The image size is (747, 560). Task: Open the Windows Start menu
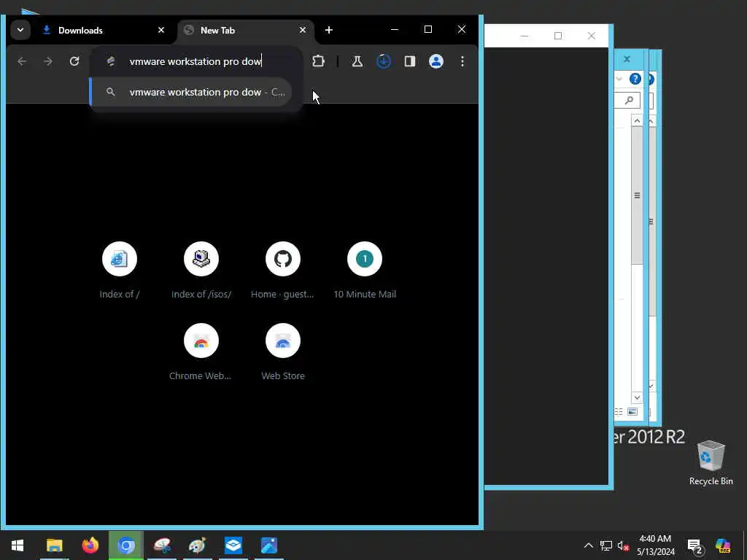(18, 545)
